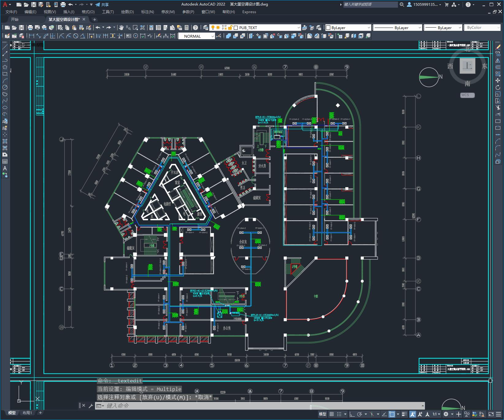Switch to the 布局1 layout tab

click(x=27, y=413)
